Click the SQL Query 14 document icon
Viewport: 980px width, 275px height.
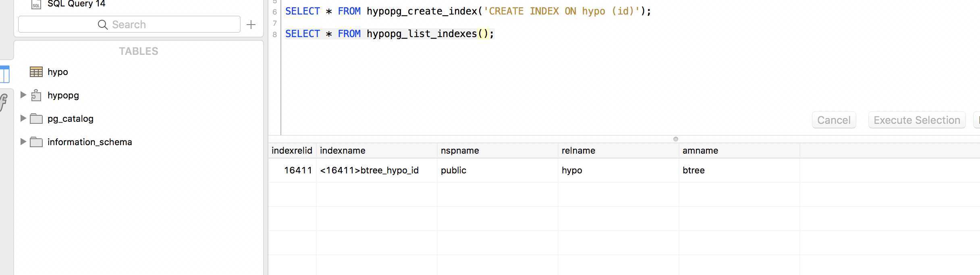(x=36, y=4)
